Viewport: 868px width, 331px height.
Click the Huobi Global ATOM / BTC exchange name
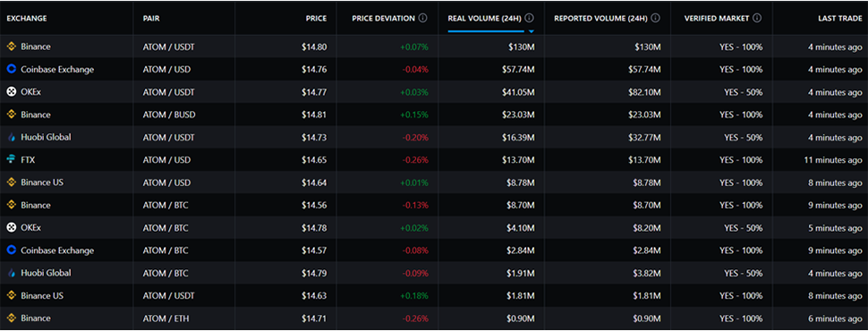[46, 273]
